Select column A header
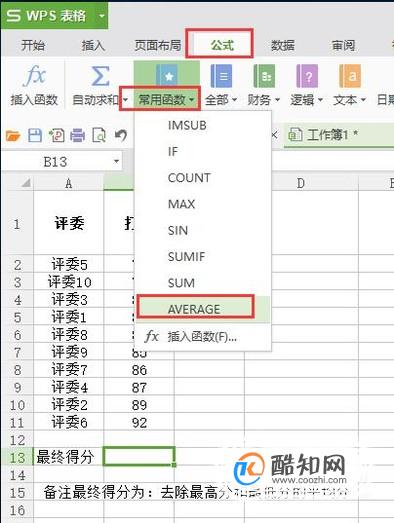This screenshot has width=394, height=523. coord(68,183)
